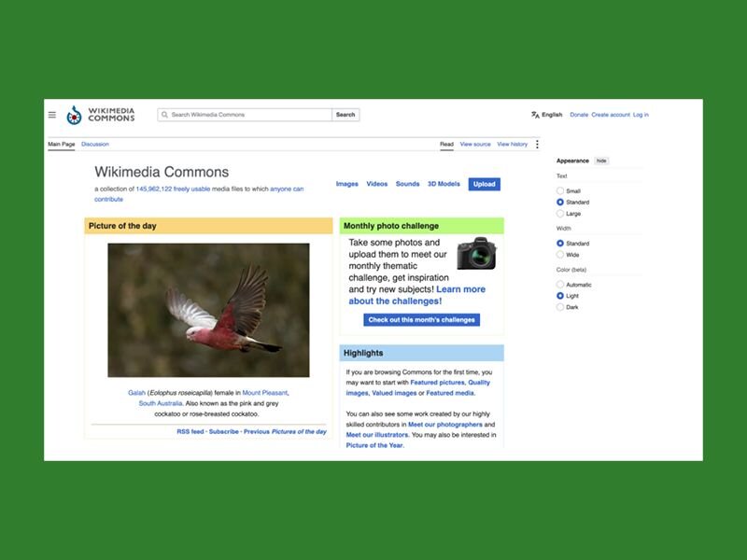Open the language selector icon

tap(535, 115)
